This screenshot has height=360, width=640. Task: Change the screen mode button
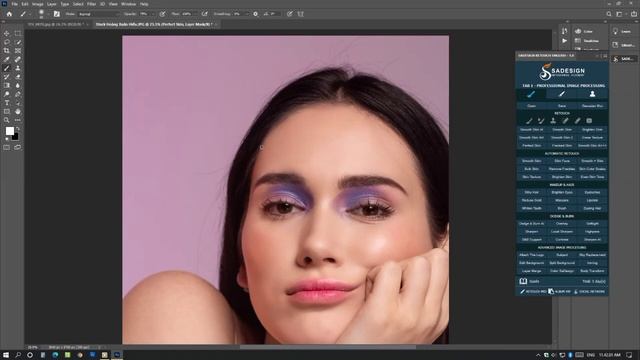point(18,147)
